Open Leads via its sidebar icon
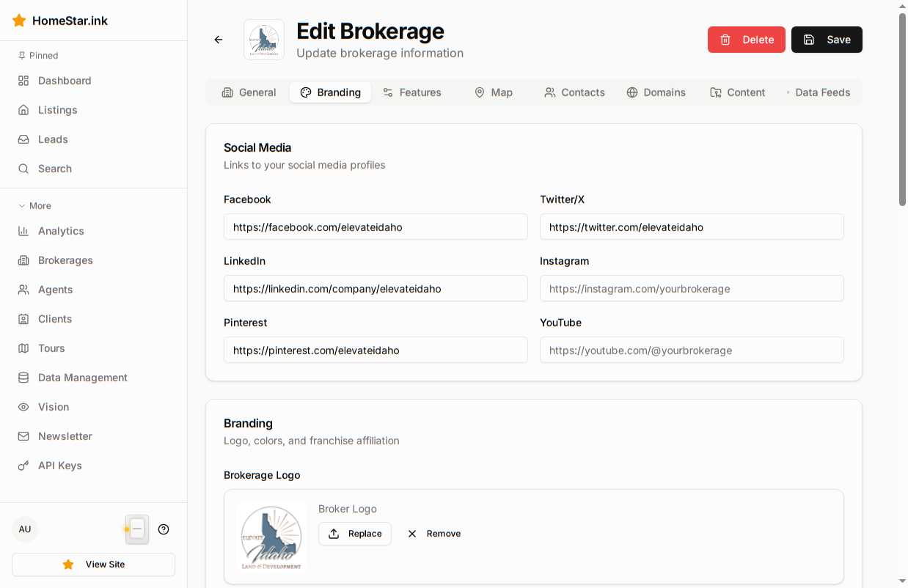This screenshot has width=908, height=588. 23,139
